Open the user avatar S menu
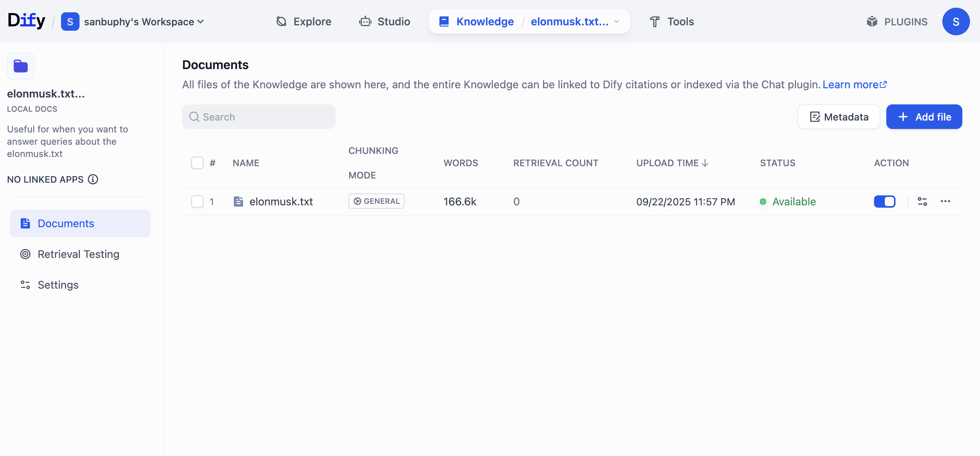980x456 pixels. click(x=956, y=21)
